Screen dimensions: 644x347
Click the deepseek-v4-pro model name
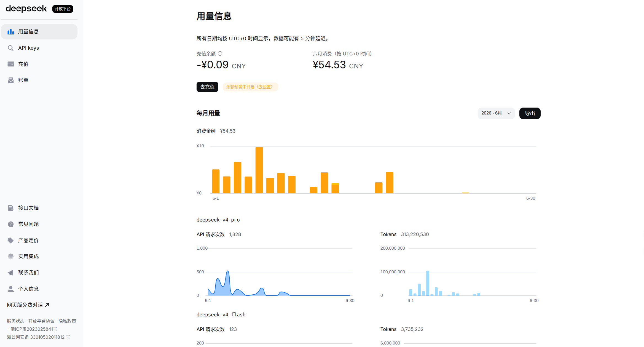[218, 220]
